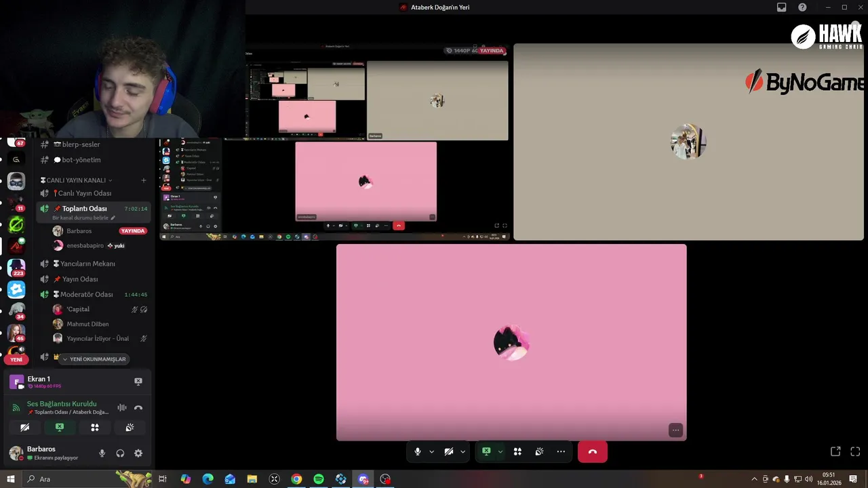Open server icon with 34 badge
Screen dimensions: 868x488
tap(16, 311)
